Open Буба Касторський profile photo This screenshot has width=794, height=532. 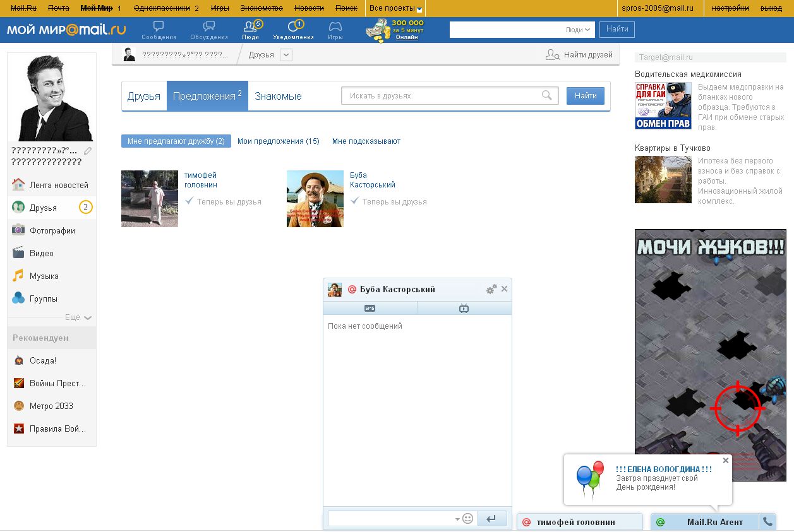[315, 198]
